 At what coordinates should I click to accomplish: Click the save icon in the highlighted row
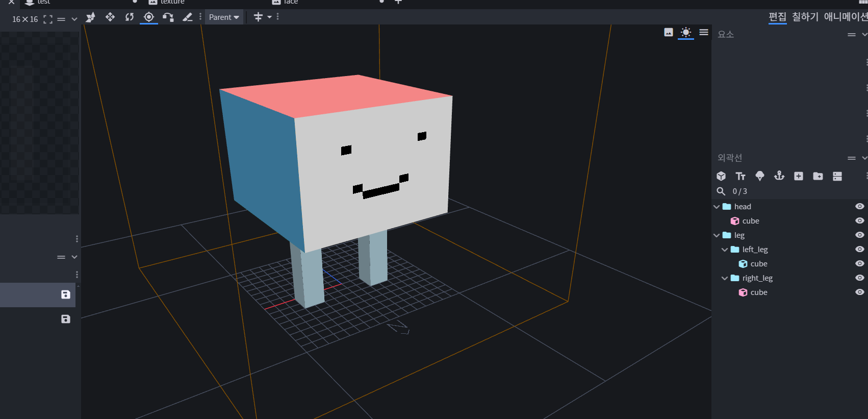click(66, 294)
